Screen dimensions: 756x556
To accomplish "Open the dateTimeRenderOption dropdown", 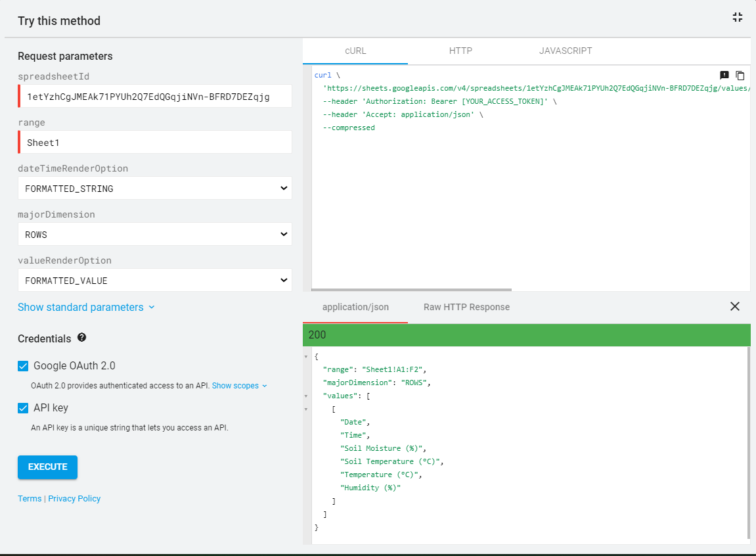I will 155,188.
